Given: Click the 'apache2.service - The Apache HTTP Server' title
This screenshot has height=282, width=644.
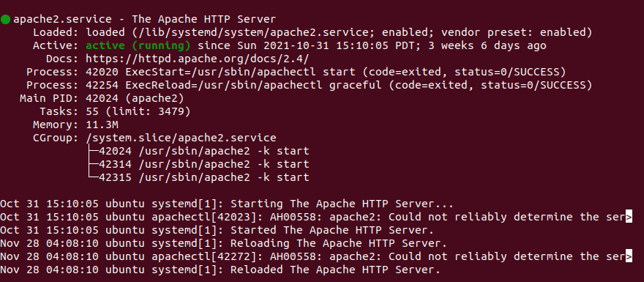Looking at the screenshot, I should point(145,19).
